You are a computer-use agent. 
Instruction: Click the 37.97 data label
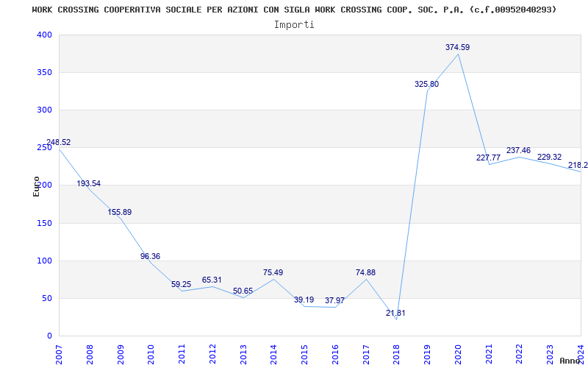[x=334, y=300]
